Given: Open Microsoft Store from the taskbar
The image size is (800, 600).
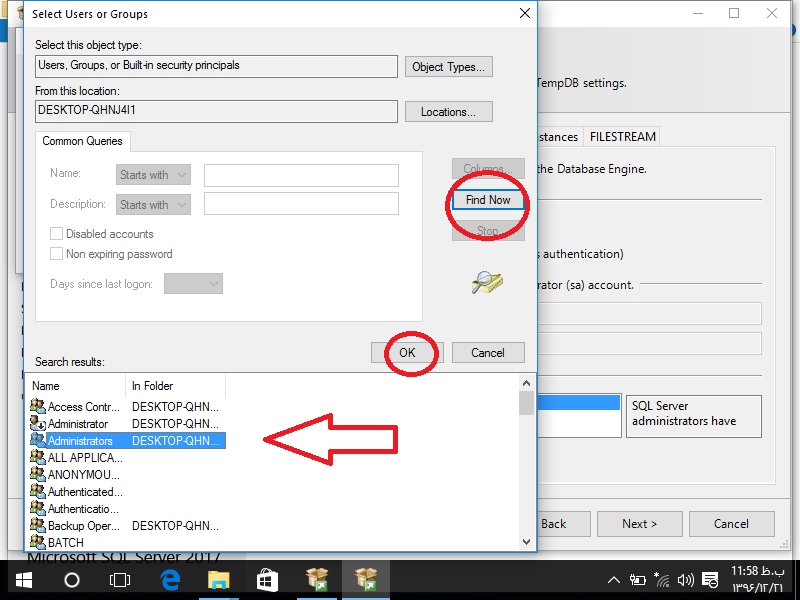Looking at the screenshot, I should (x=267, y=579).
